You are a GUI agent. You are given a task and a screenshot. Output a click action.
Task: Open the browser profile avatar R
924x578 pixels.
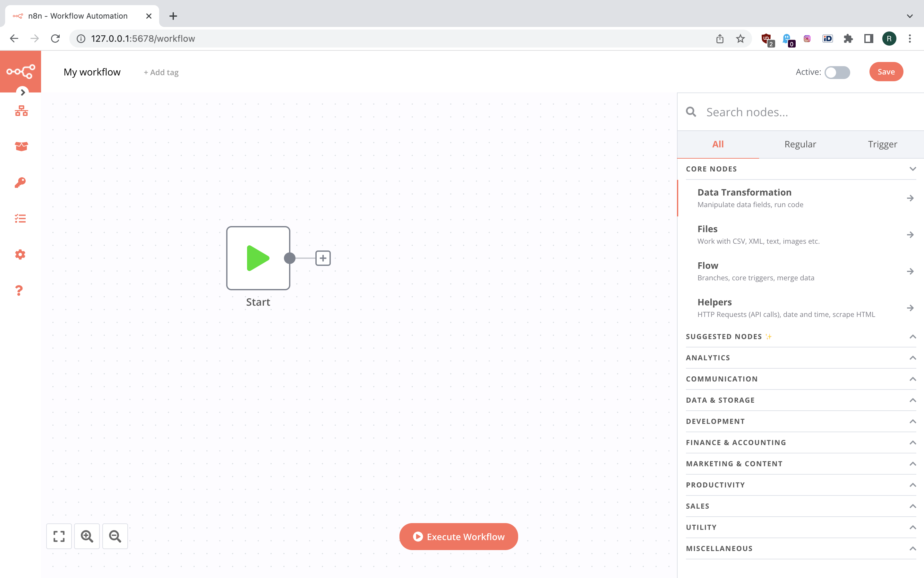[889, 39]
